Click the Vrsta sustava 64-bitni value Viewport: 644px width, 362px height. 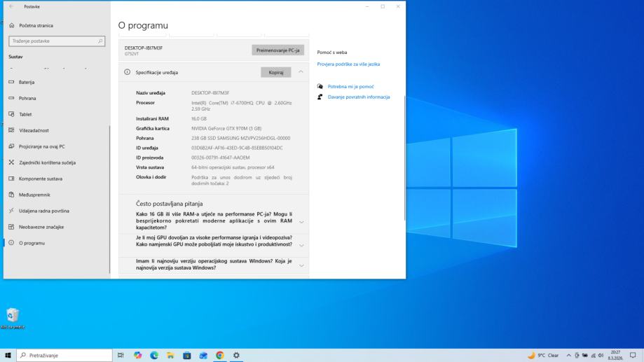tap(233, 167)
